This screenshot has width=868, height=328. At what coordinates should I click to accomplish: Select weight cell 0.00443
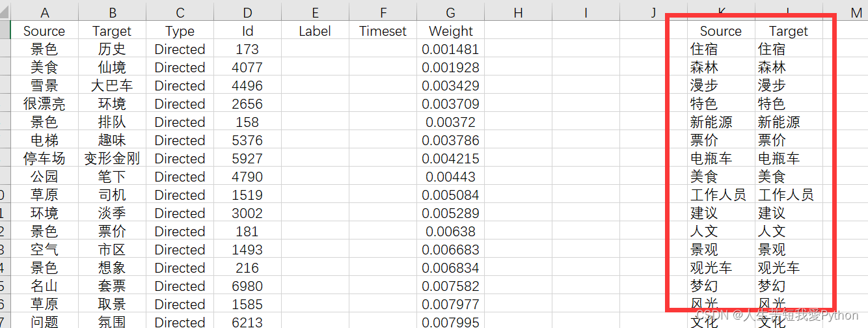450,176
